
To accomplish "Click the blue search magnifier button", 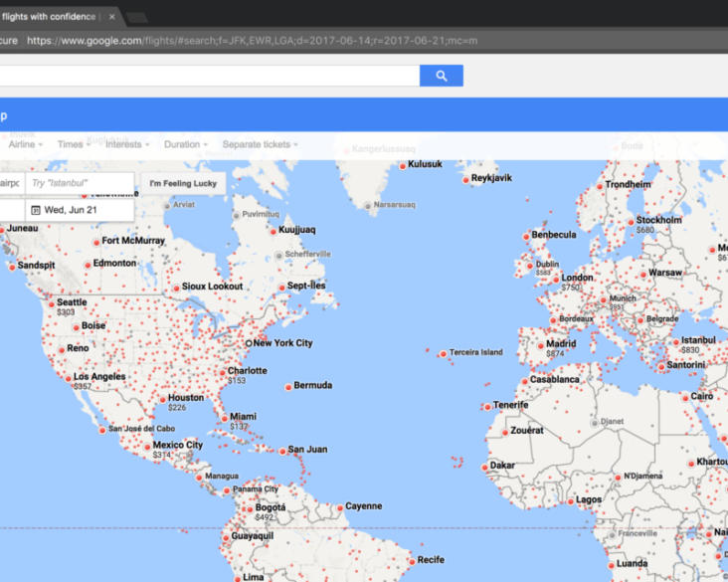I will (x=441, y=76).
